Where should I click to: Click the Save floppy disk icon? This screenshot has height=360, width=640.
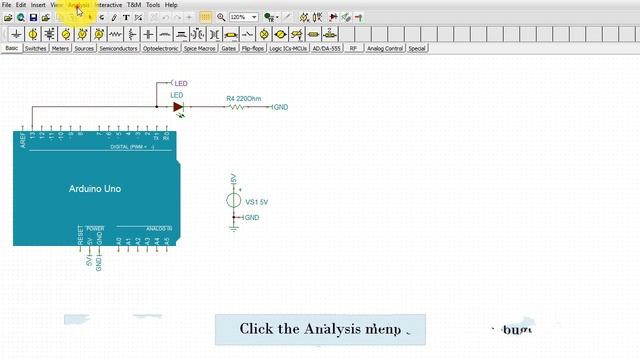[33, 18]
